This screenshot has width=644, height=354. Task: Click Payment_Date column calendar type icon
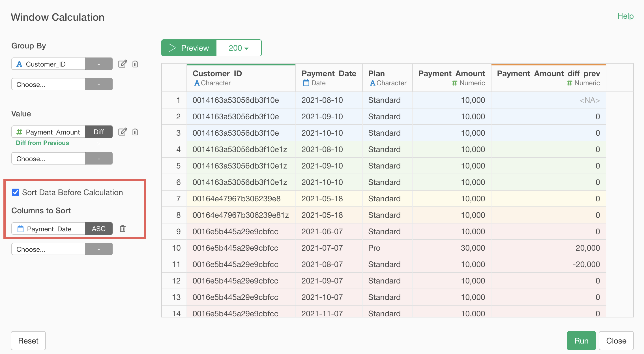pyautogui.click(x=306, y=83)
